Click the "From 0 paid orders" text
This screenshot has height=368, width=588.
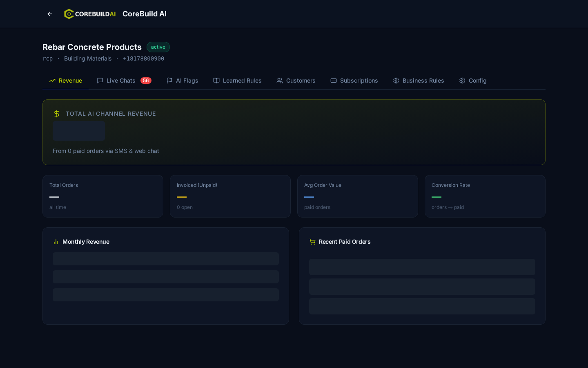tap(106, 151)
